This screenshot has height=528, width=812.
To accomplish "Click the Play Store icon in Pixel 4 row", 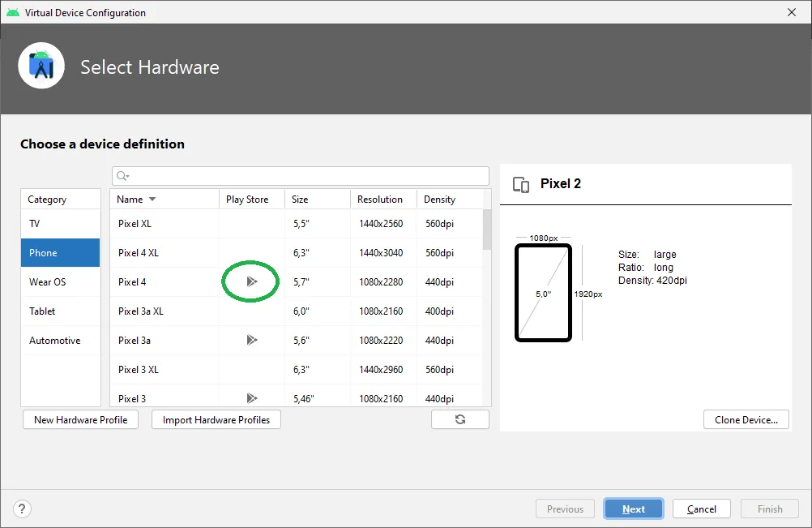I will (x=252, y=281).
